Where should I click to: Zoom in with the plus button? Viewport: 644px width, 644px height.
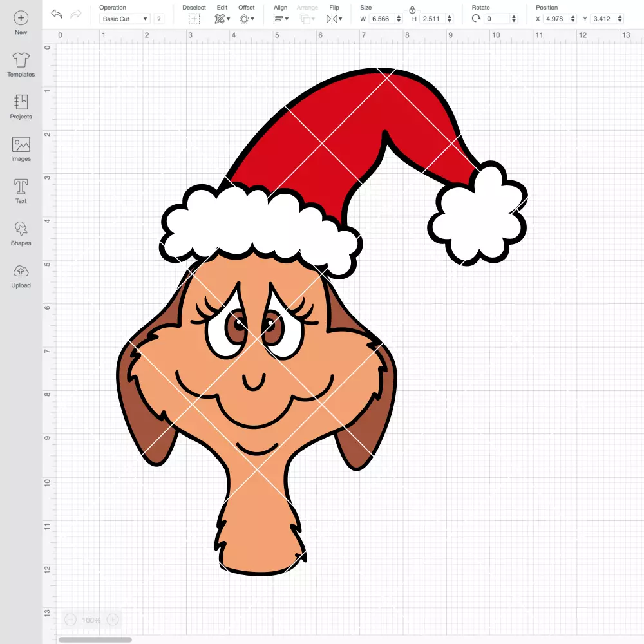(x=113, y=620)
